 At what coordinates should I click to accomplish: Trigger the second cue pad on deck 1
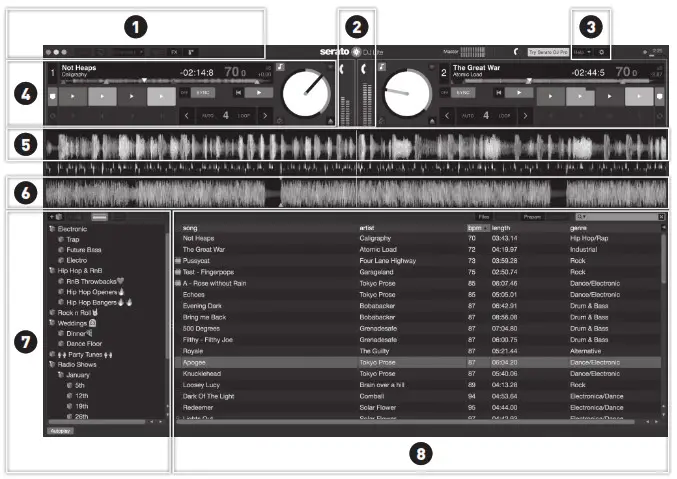(102, 96)
